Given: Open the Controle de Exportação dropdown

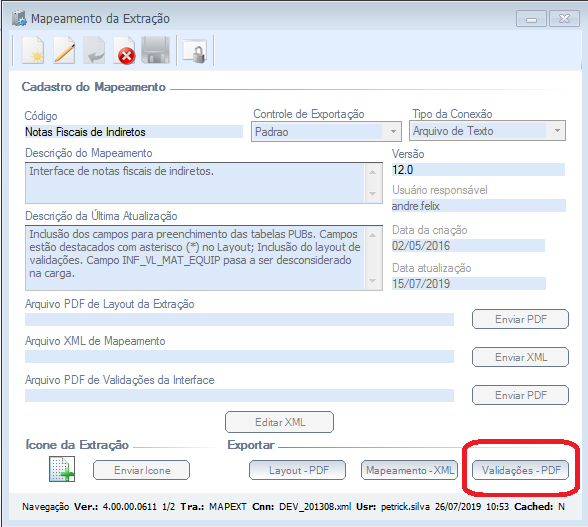Looking at the screenshot, I should [x=393, y=132].
